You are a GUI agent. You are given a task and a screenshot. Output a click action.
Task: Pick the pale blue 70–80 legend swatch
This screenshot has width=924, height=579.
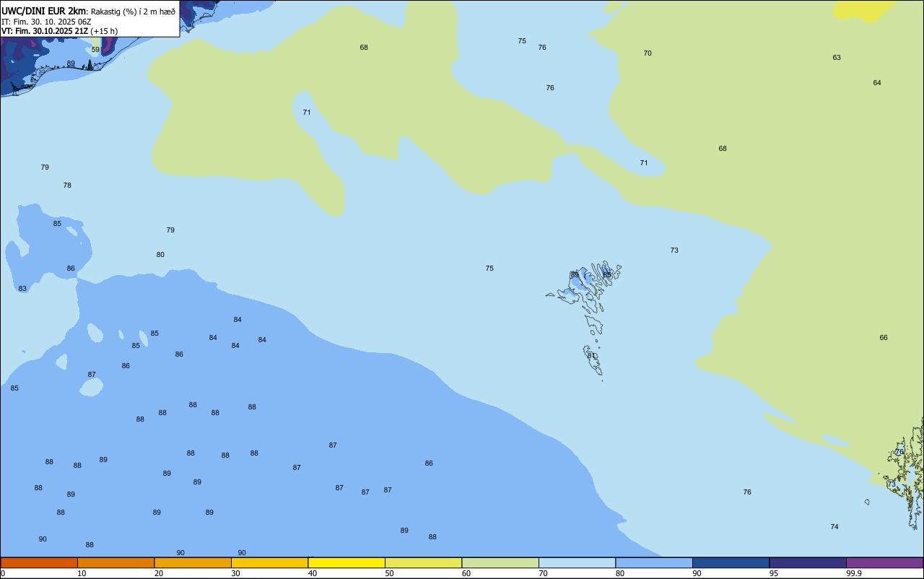click(x=577, y=562)
